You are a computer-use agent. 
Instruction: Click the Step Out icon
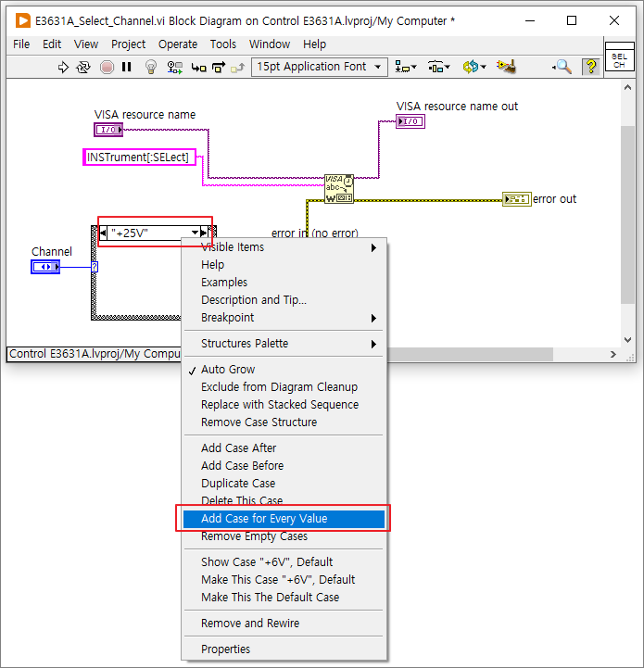click(238, 68)
